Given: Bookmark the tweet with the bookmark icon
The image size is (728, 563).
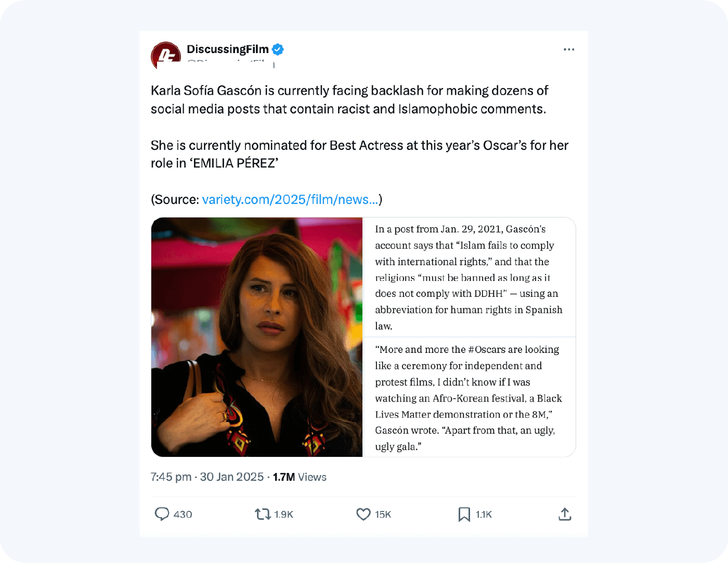Looking at the screenshot, I should (464, 514).
